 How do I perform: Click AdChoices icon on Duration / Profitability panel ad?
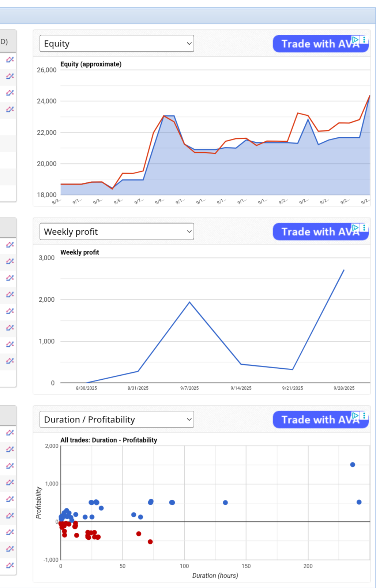point(355,416)
